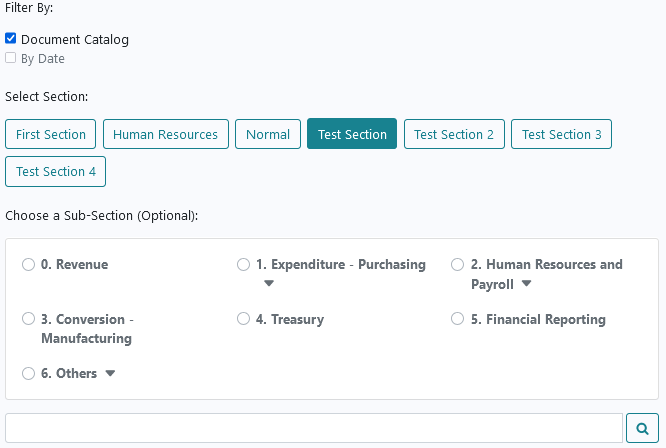Select the 6. Others radio button
The height and width of the screenshot is (448, 666).
click(28, 373)
